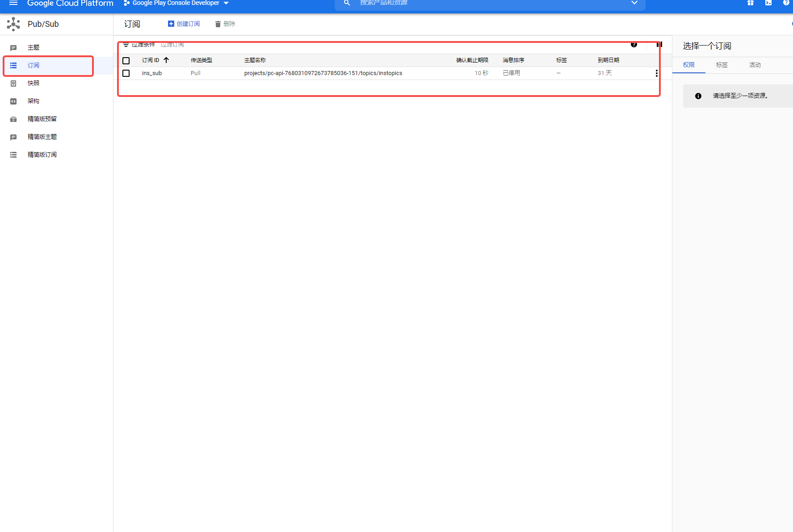The height and width of the screenshot is (532, 793).
Task: Activate the Cloud Shell icon
Action: click(x=768, y=3)
